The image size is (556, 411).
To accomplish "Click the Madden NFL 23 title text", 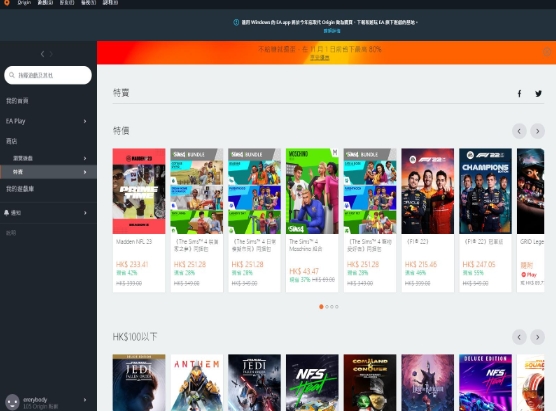I will [x=134, y=241].
